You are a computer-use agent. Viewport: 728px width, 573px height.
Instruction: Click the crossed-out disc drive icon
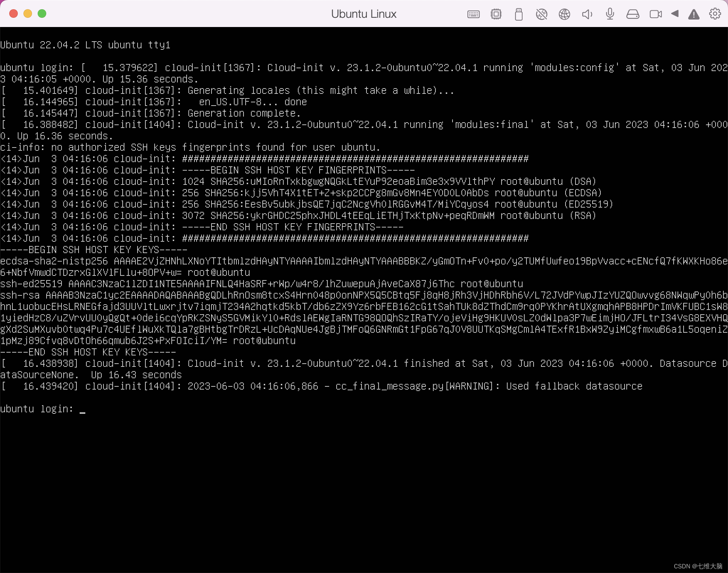click(x=541, y=14)
